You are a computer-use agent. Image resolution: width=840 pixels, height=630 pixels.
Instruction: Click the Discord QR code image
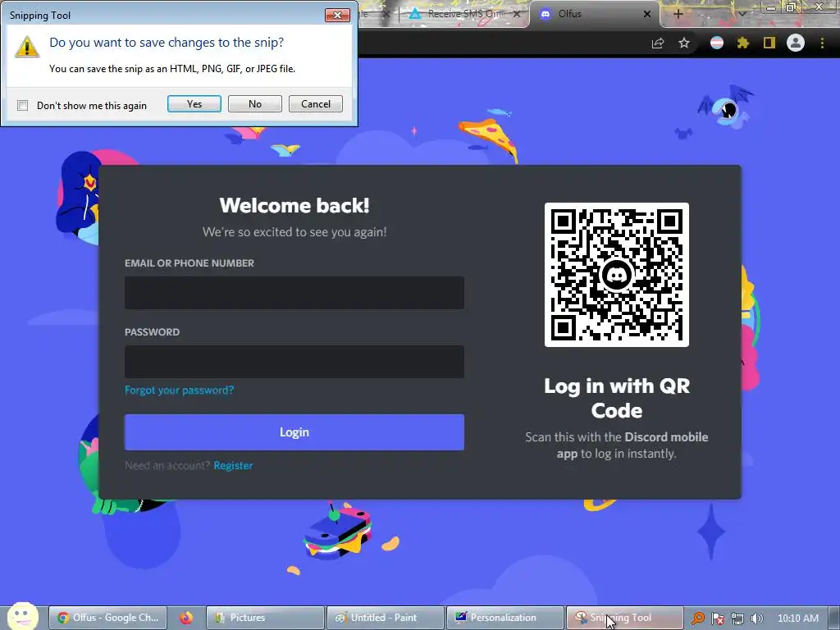pyautogui.click(x=617, y=274)
